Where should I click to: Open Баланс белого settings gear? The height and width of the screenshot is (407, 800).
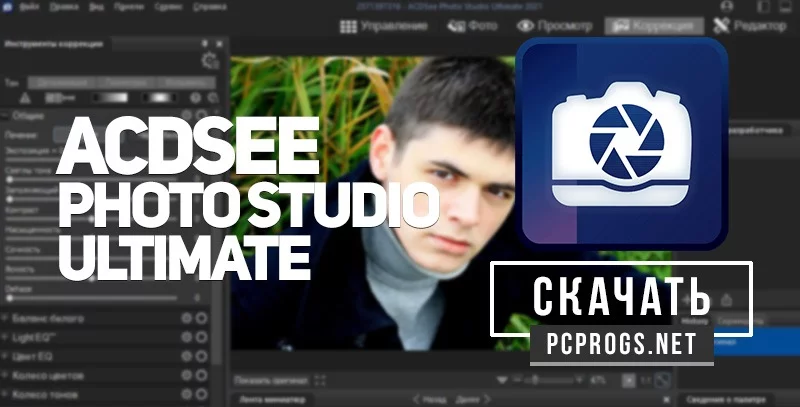pyautogui.click(x=187, y=318)
